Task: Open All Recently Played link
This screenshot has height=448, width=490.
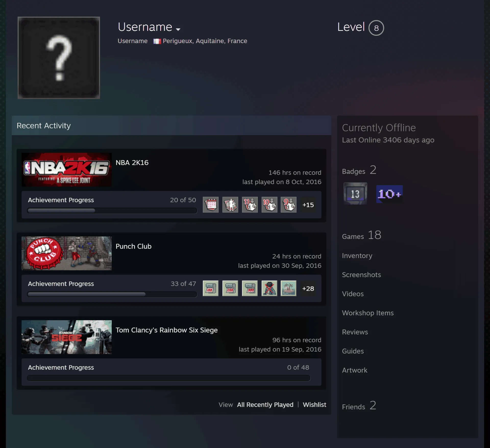Action: tap(265, 405)
